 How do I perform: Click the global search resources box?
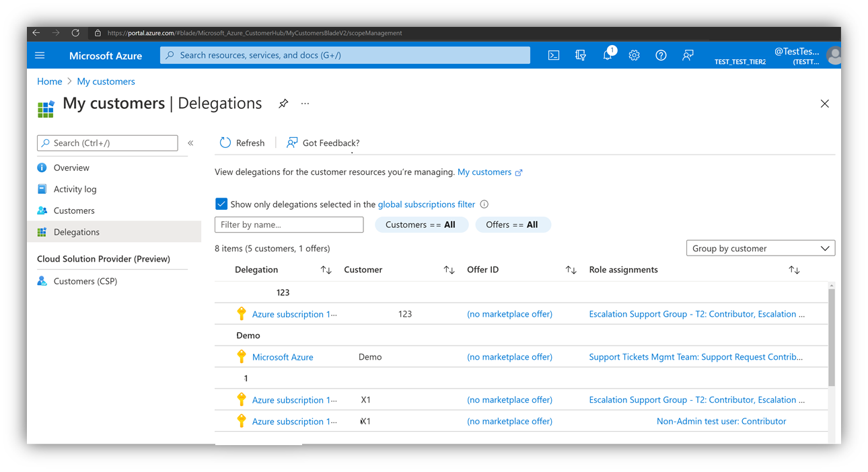coord(345,55)
